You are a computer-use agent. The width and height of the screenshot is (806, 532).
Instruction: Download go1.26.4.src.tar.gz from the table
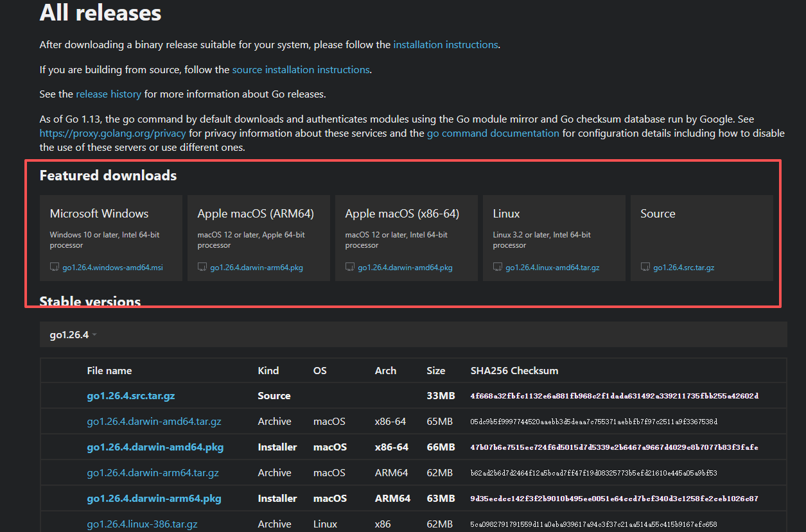coord(131,396)
